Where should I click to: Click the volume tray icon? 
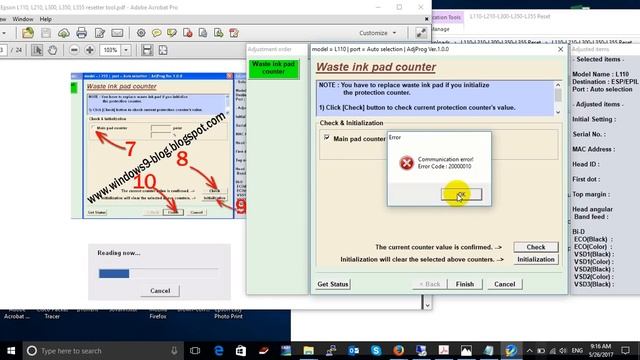click(563, 351)
